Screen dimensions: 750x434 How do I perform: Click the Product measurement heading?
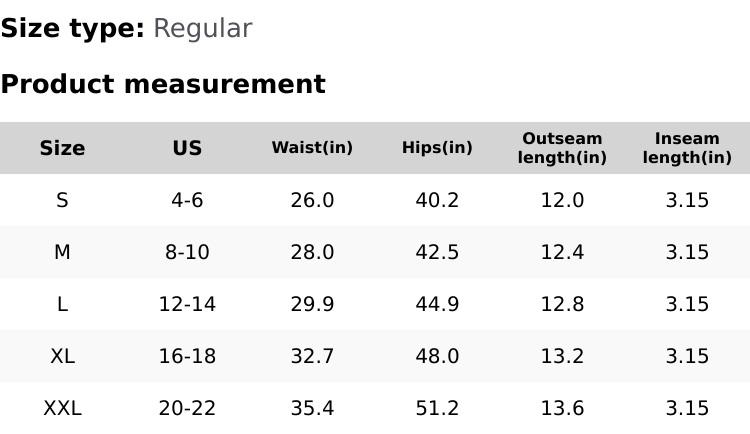(163, 84)
